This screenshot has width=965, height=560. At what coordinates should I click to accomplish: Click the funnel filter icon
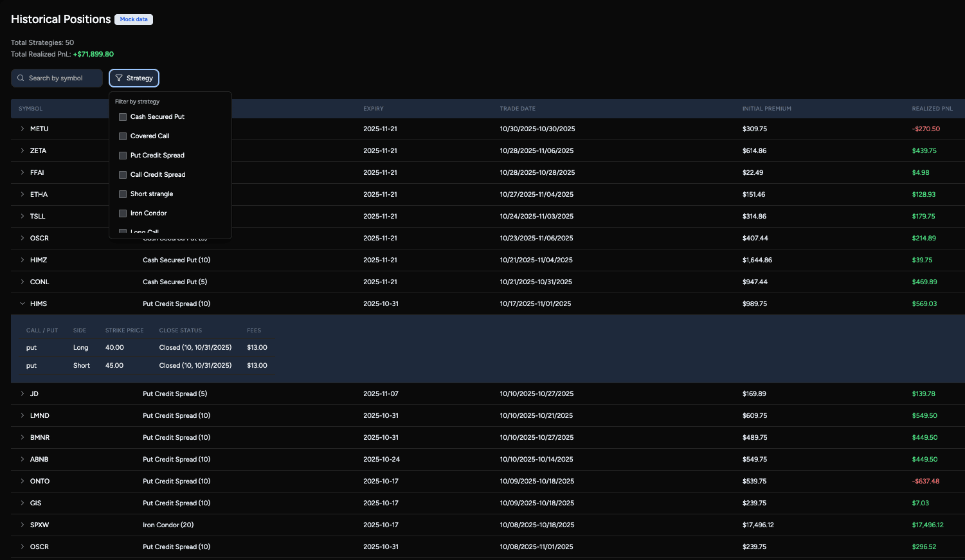coord(119,78)
